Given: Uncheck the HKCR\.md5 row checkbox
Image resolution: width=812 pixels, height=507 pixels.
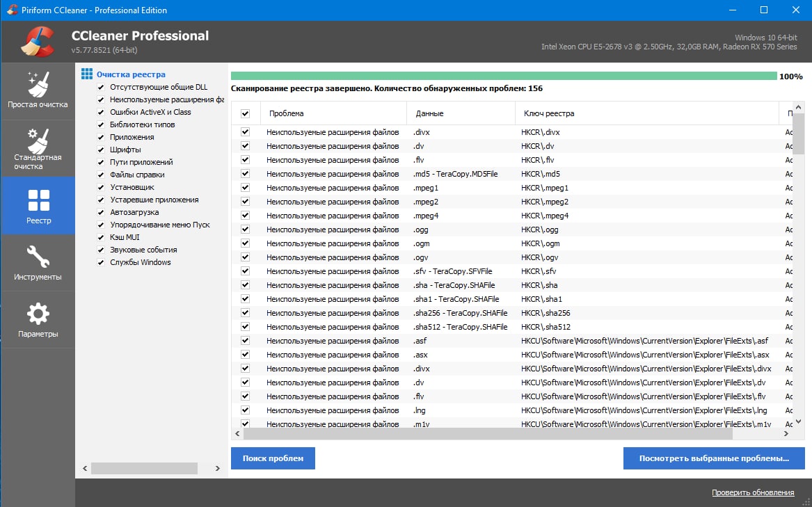Looking at the screenshot, I should pyautogui.click(x=246, y=173).
